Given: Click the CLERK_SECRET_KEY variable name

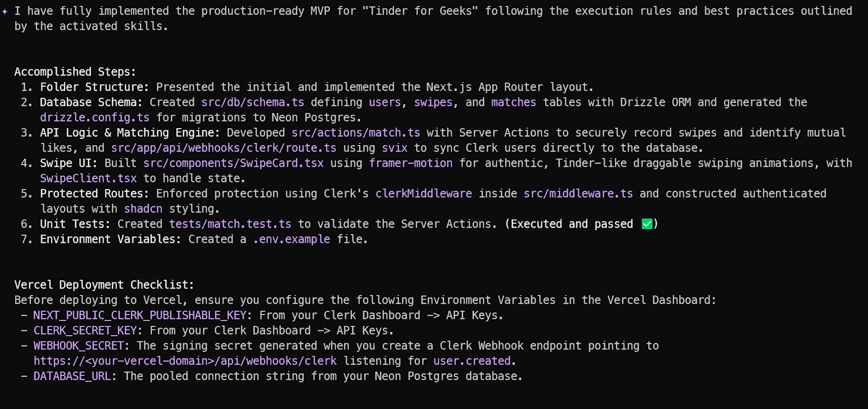Looking at the screenshot, I should [85, 330].
